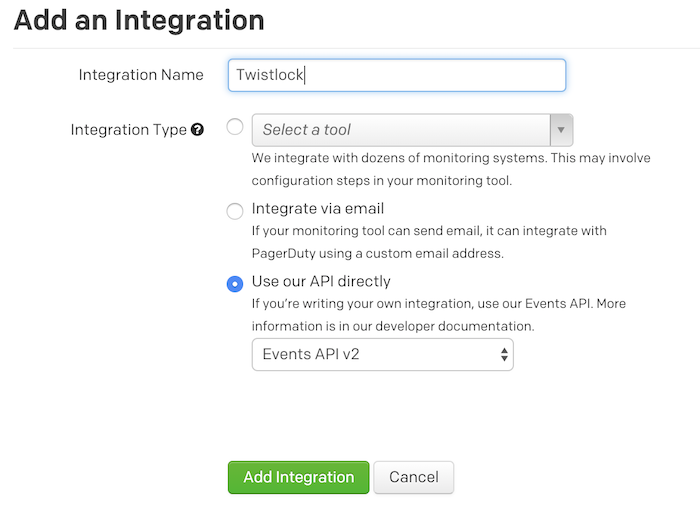Click the Cancel button

click(x=413, y=477)
